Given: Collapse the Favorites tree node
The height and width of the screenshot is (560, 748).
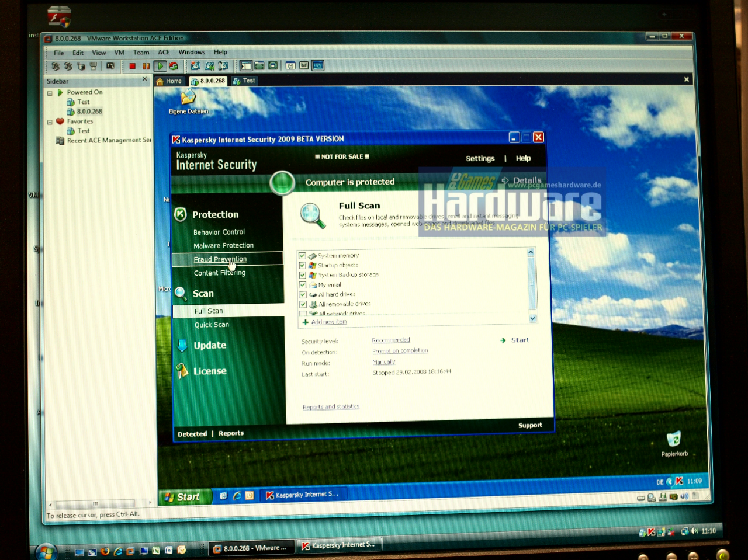Looking at the screenshot, I should pos(50,122).
